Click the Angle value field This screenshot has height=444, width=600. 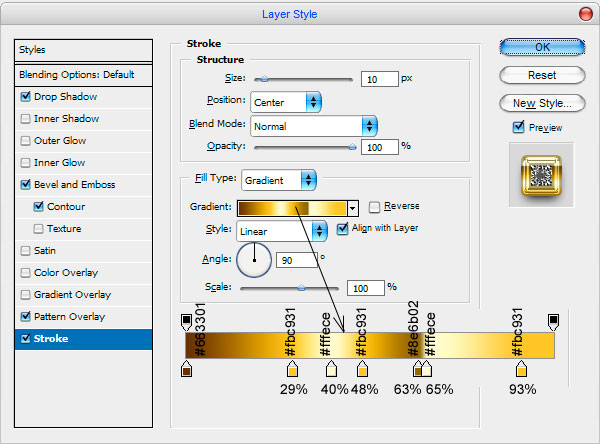click(297, 260)
